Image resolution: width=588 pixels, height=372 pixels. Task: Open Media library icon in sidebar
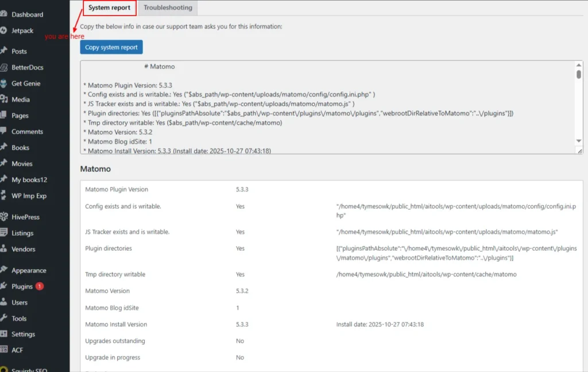pos(3,99)
